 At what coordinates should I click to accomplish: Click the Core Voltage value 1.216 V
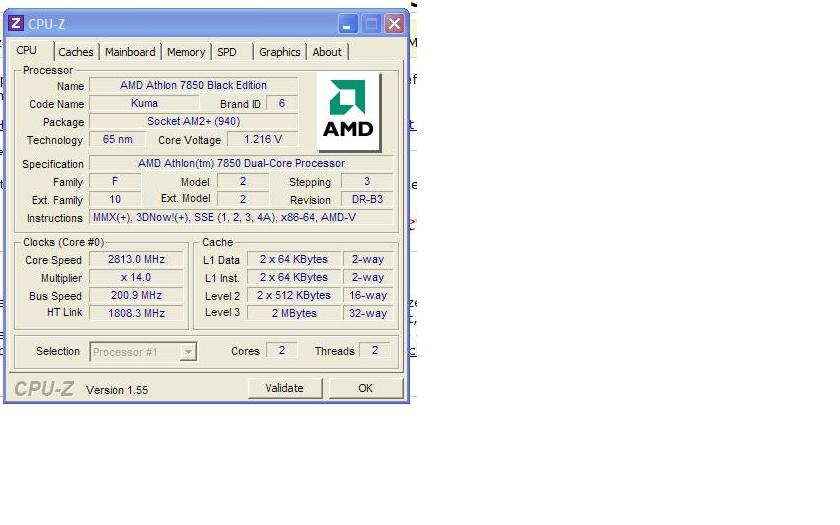(262, 139)
